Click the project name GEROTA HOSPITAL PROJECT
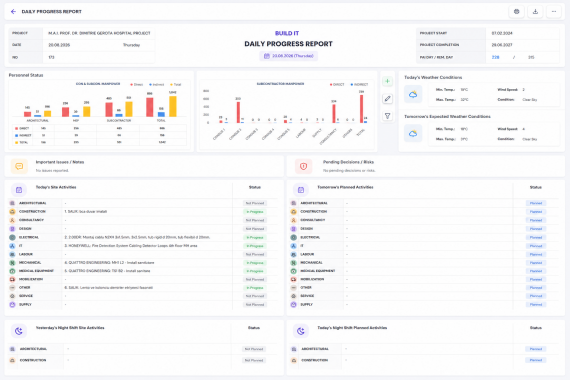 click(x=99, y=33)
